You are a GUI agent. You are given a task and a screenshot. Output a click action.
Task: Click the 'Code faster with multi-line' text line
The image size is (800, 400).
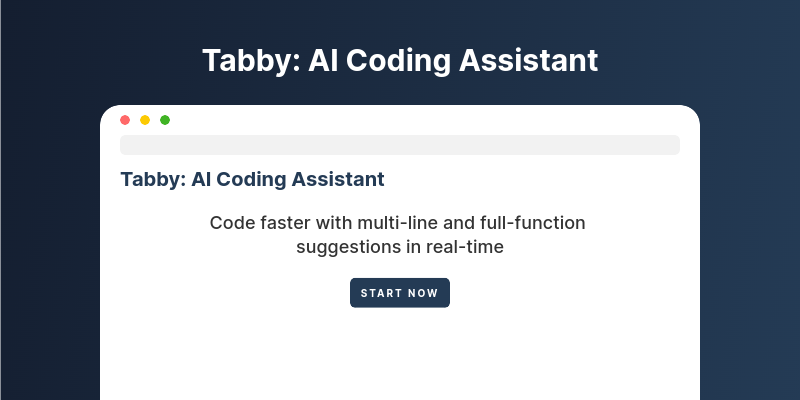tap(397, 223)
